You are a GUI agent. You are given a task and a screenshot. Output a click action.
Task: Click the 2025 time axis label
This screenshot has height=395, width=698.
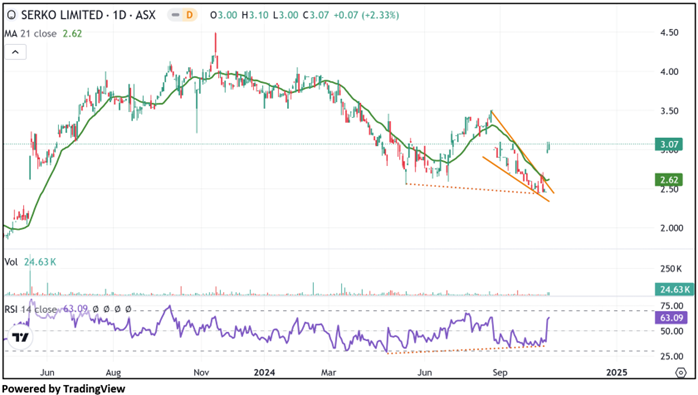tap(616, 372)
